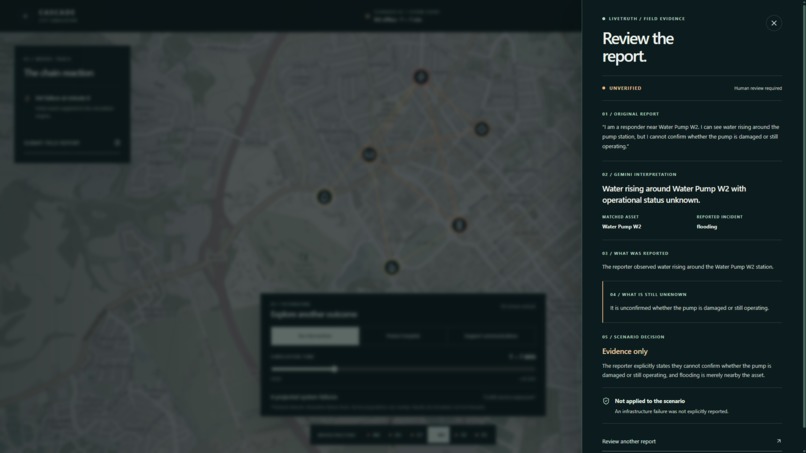The width and height of the screenshot is (806, 453).
Task: Click the slider handle in outcome panel
Action: point(335,369)
